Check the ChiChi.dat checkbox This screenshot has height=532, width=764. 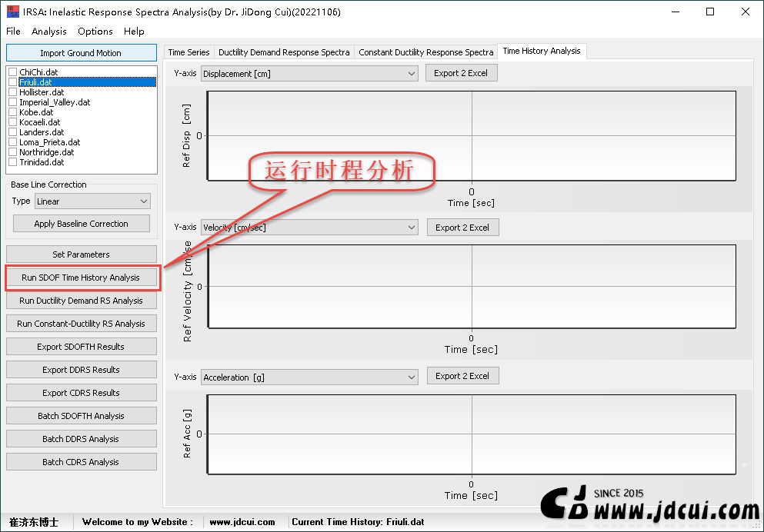pos(12,72)
